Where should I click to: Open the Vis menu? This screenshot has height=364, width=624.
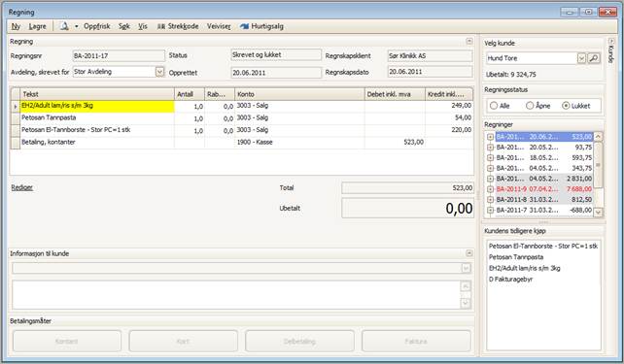[x=143, y=26]
